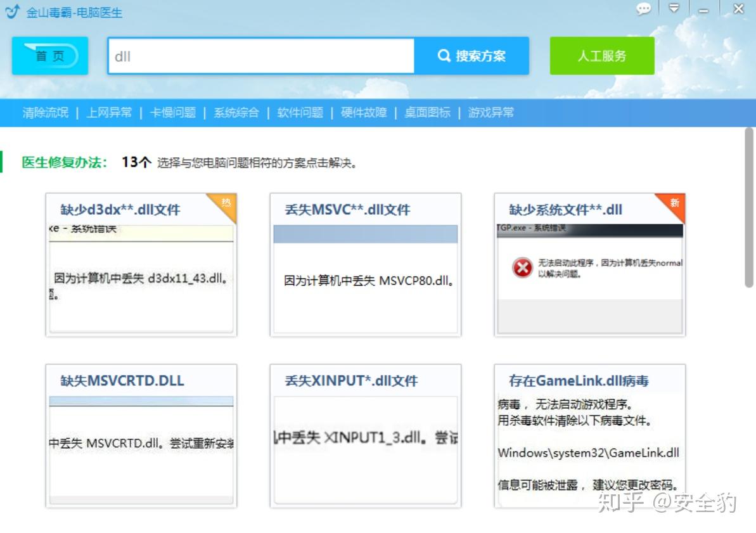Screen dimensions: 756x533
Task: Click the MSVCRTD.dll missing error thumbnail
Action: [141, 450]
